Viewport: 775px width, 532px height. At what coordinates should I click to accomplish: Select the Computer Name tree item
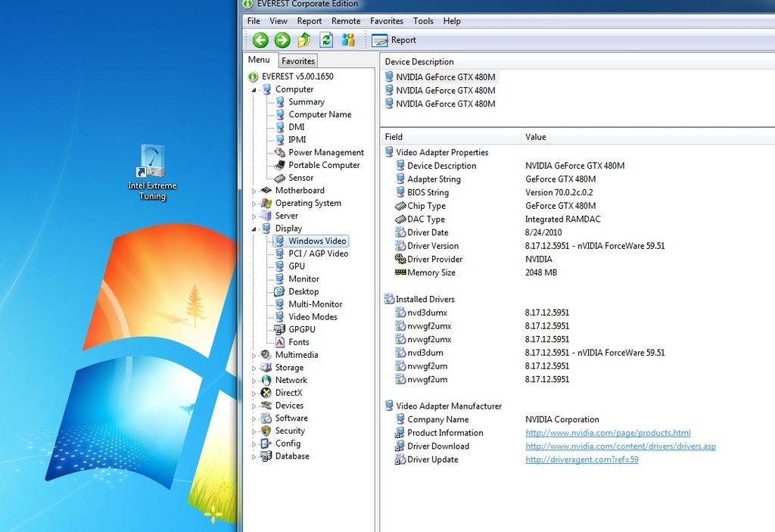tap(320, 114)
